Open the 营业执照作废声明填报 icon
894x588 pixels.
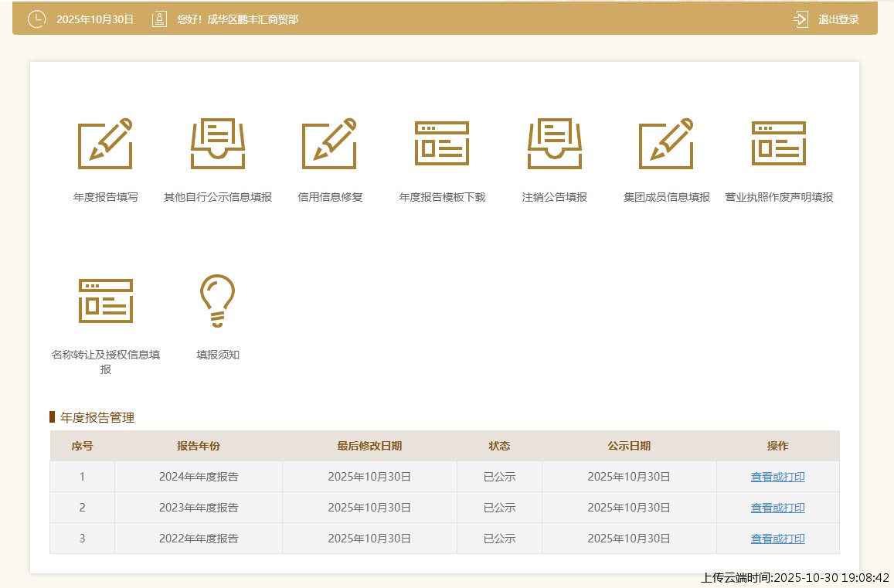click(779, 144)
